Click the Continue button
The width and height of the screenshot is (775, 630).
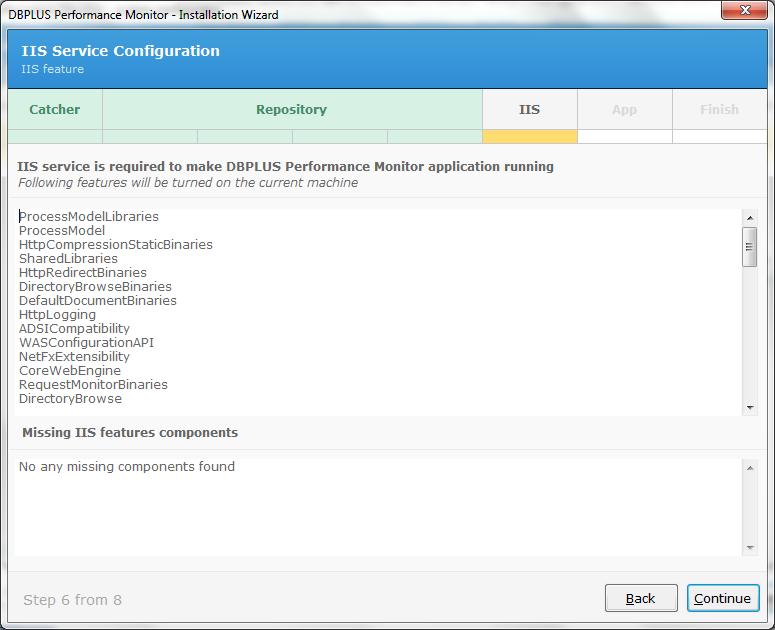pyautogui.click(x=723, y=598)
